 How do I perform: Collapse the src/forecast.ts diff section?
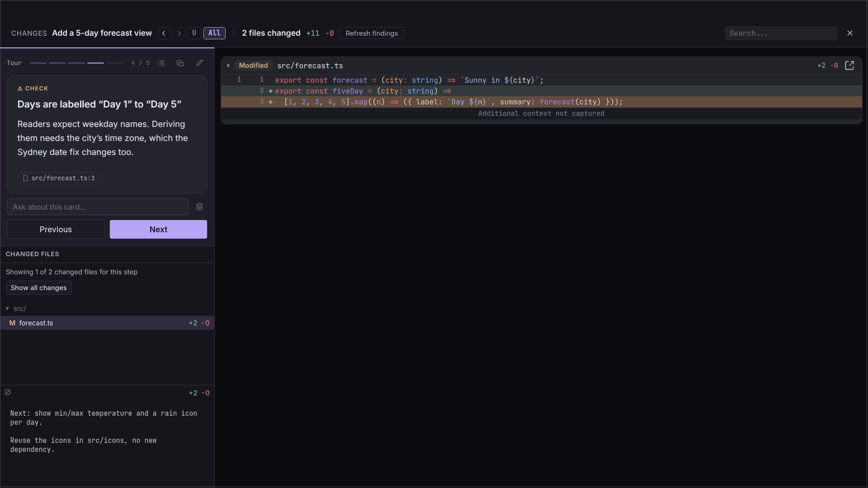pos(228,66)
